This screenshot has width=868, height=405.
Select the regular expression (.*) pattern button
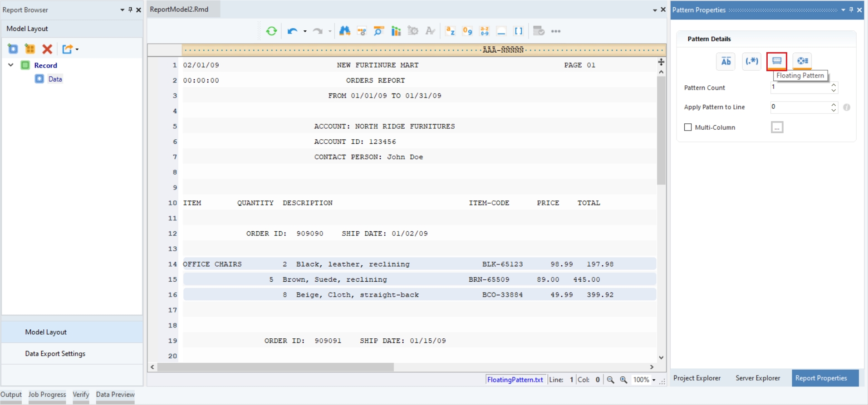751,61
